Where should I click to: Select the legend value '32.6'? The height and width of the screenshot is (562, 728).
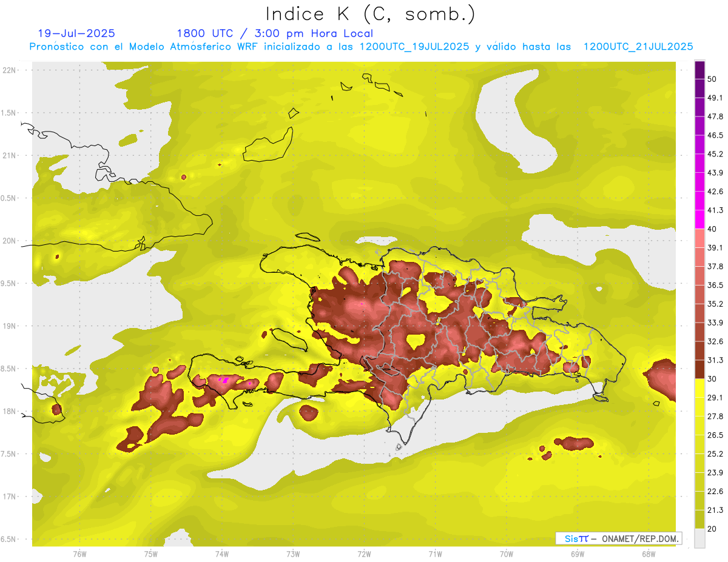[715, 341]
